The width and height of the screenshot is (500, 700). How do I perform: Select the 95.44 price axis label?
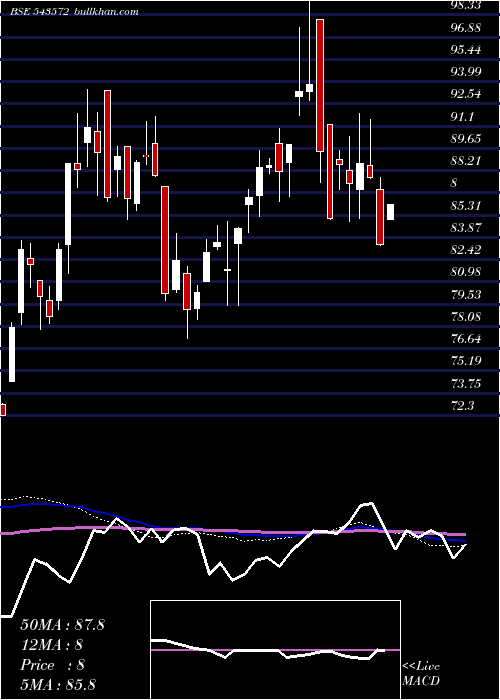(x=466, y=50)
